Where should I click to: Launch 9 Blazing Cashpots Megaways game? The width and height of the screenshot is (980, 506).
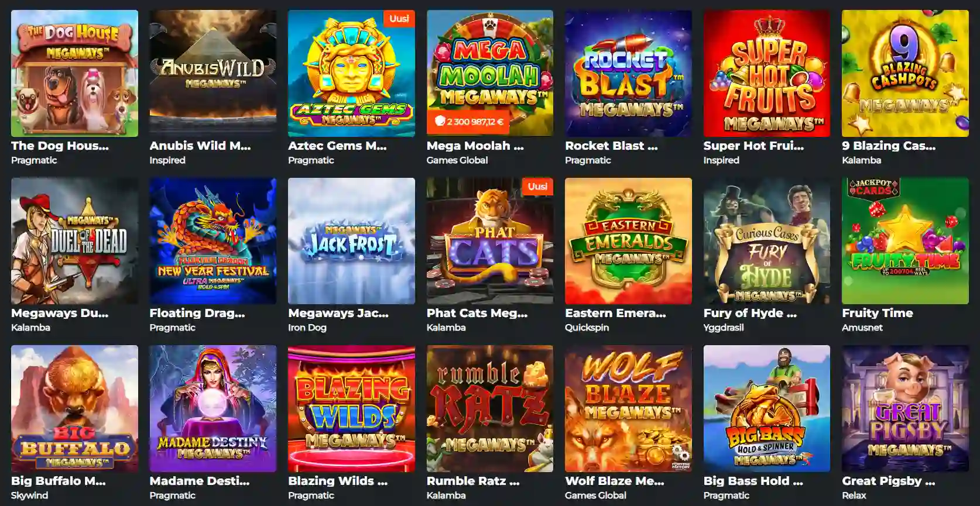905,73
